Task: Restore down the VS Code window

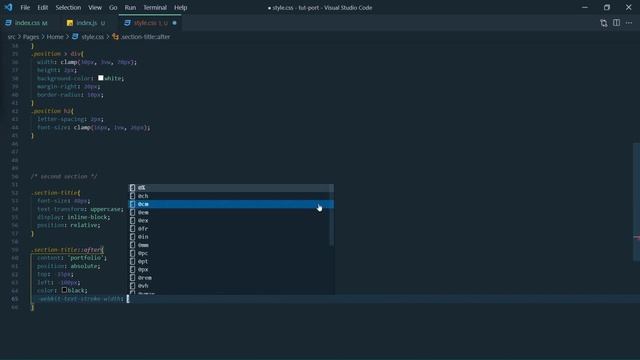Action: (607, 7)
